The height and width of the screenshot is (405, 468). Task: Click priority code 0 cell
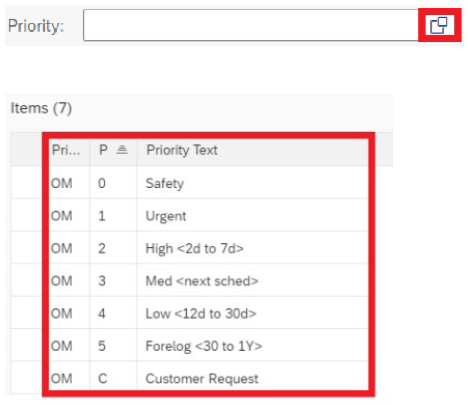pyautogui.click(x=102, y=183)
